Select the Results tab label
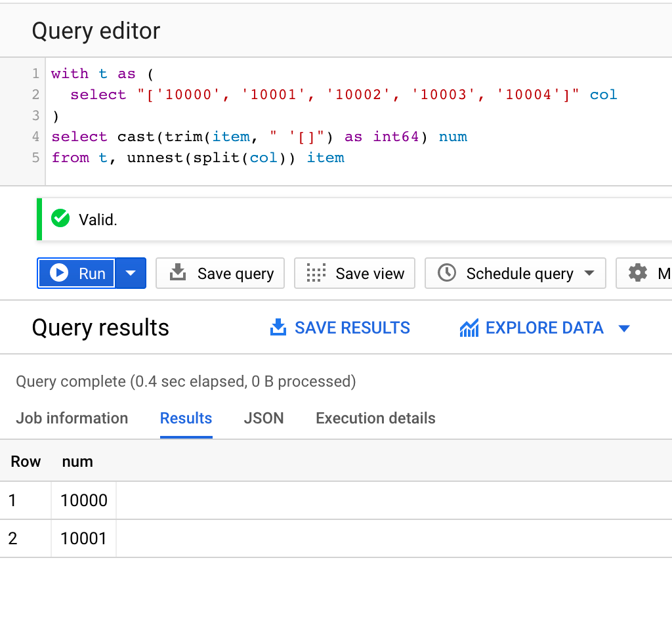 click(x=186, y=418)
